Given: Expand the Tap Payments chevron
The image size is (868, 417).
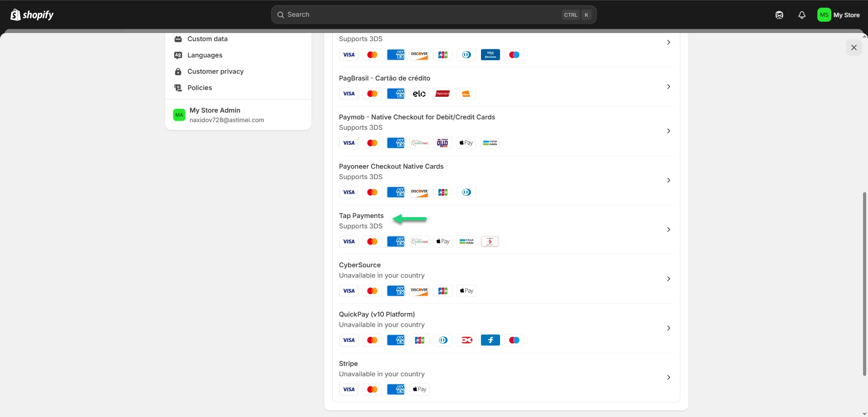Looking at the screenshot, I should pos(668,230).
